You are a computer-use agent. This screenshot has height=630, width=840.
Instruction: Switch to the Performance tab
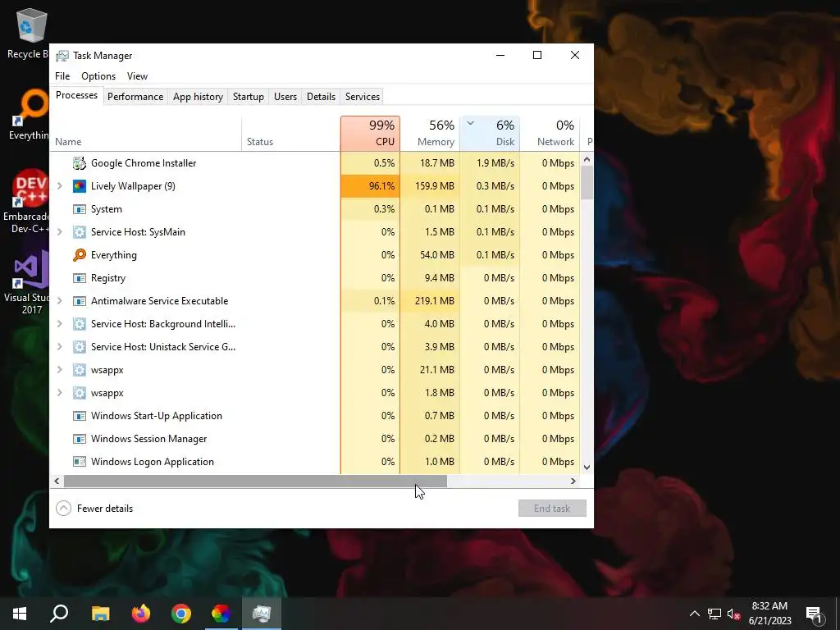(x=135, y=97)
